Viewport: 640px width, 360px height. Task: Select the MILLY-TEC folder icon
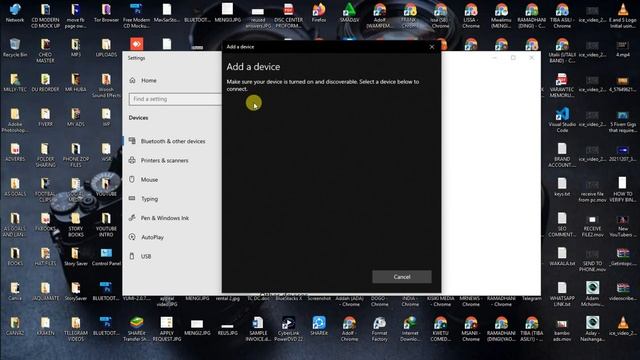(x=15, y=82)
